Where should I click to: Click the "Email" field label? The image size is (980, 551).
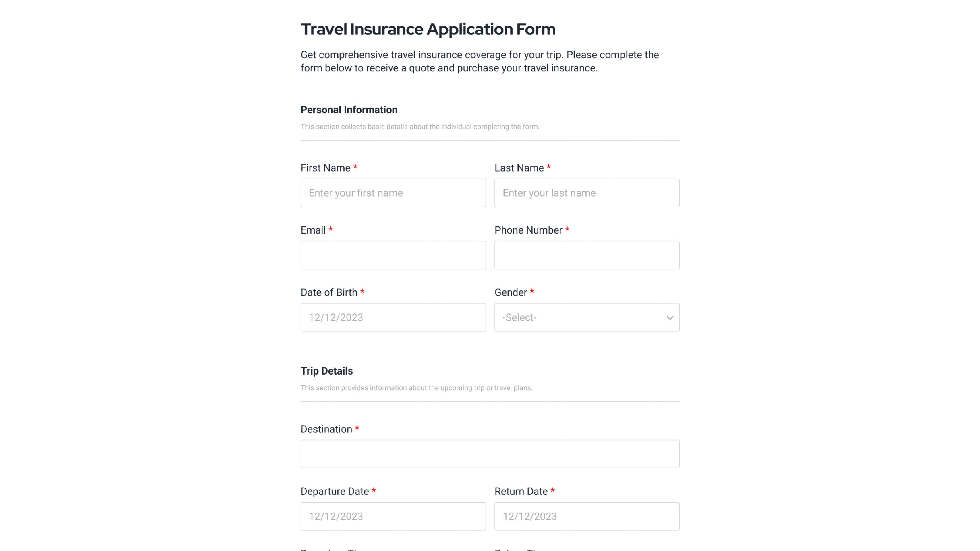click(x=313, y=230)
